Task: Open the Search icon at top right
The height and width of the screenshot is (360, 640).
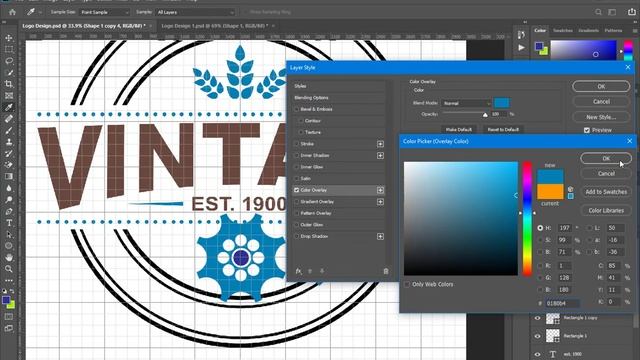Action: point(598,12)
